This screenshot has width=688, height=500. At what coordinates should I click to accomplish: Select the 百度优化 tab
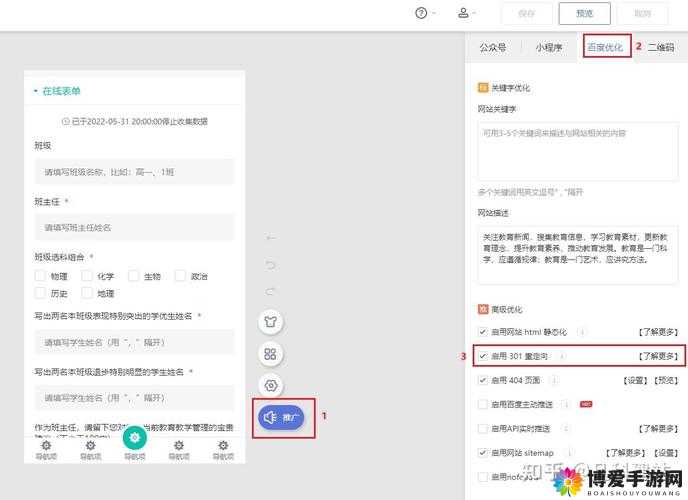[x=605, y=47]
